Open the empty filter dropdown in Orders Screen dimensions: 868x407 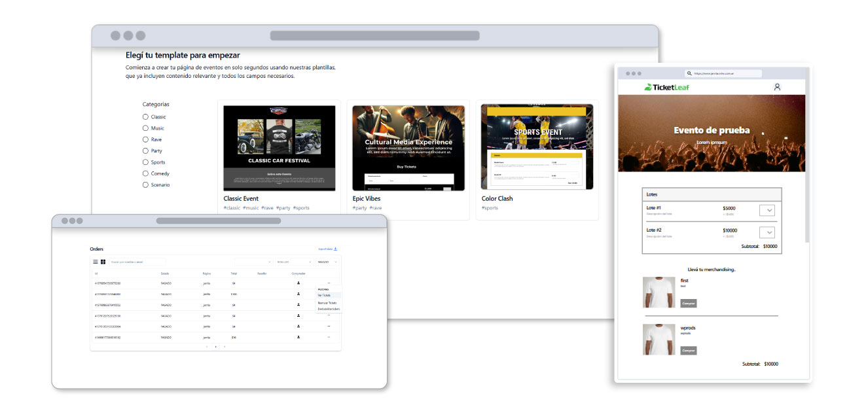coord(253,262)
